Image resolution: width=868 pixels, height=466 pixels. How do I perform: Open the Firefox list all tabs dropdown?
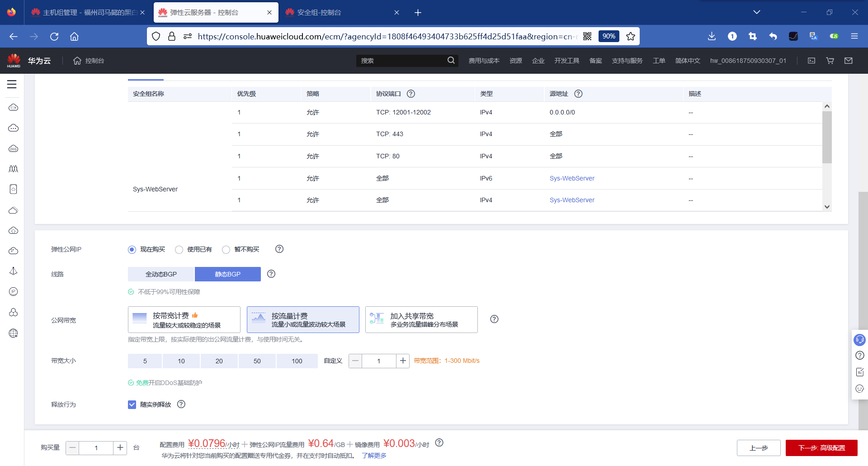tap(757, 12)
